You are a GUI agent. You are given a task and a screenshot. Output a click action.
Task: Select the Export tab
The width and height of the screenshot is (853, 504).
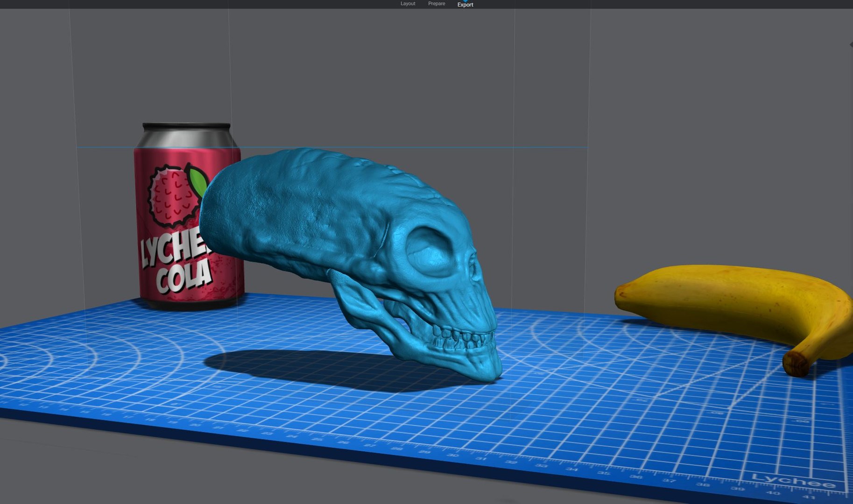click(465, 5)
